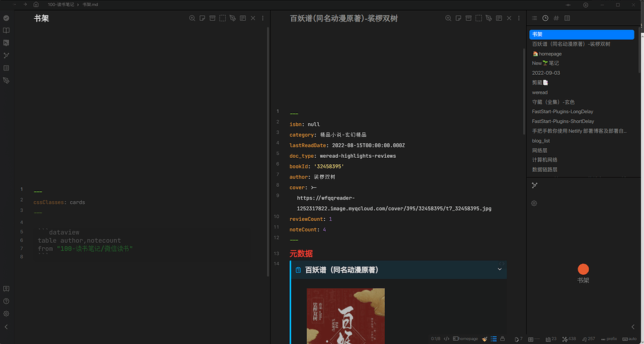This screenshot has width=644, height=344.
Task: Switch to the recent files clock tab
Action: (545, 18)
